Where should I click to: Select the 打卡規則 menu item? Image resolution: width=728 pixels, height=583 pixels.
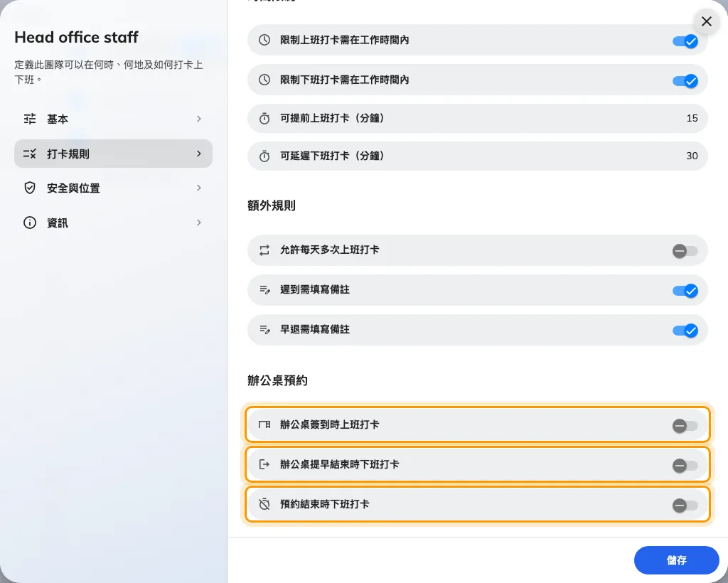tap(113, 154)
